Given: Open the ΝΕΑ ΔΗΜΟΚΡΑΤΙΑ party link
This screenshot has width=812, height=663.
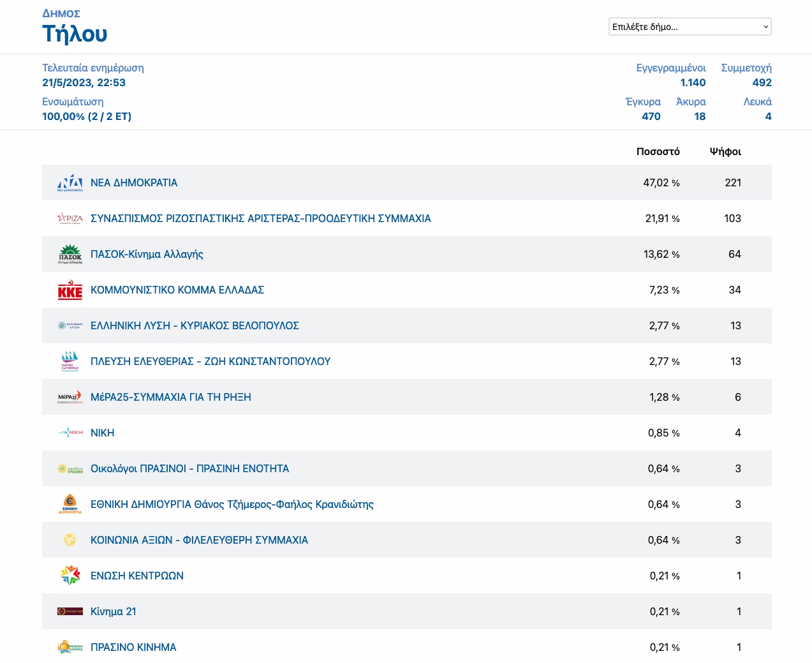Looking at the screenshot, I should (x=134, y=183).
